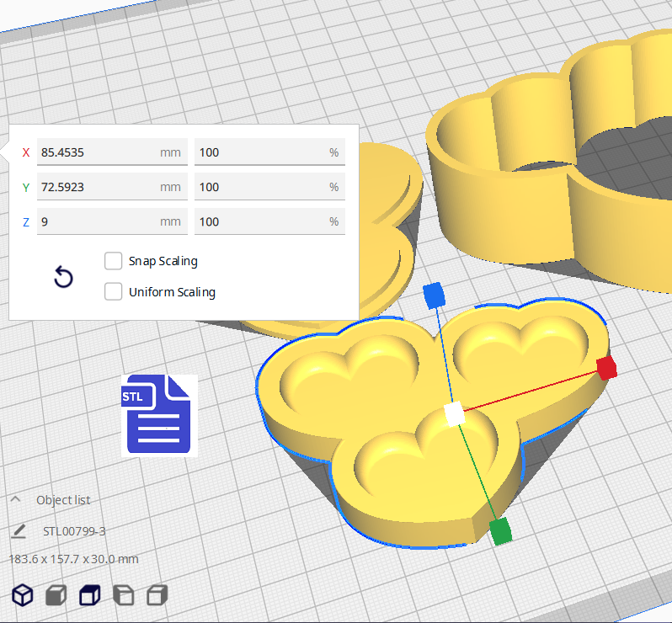This screenshot has width=672, height=623.
Task: Click the green Y-axis scale handle
Action: click(500, 531)
